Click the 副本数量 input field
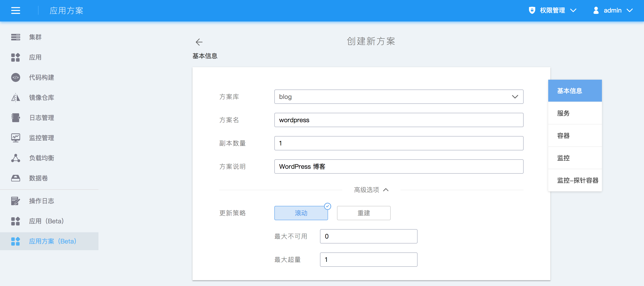This screenshot has height=286, width=644. click(399, 143)
